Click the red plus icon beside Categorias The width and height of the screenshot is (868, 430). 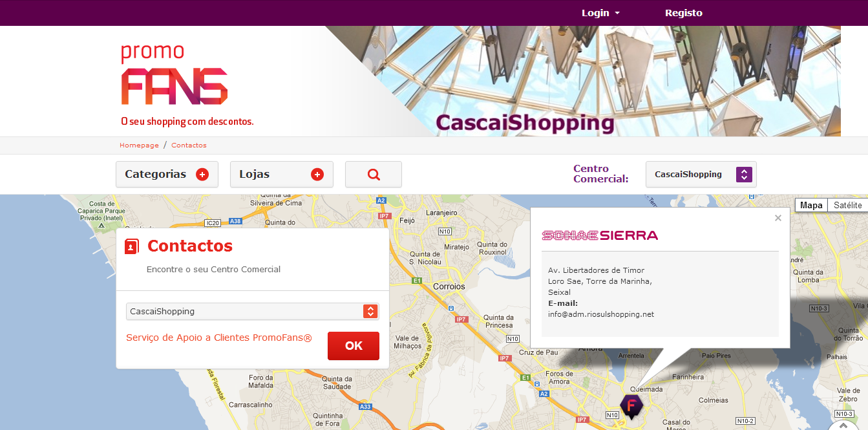pyautogui.click(x=202, y=175)
